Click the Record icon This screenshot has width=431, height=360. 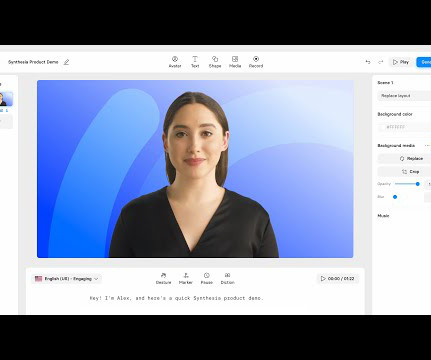point(256,62)
